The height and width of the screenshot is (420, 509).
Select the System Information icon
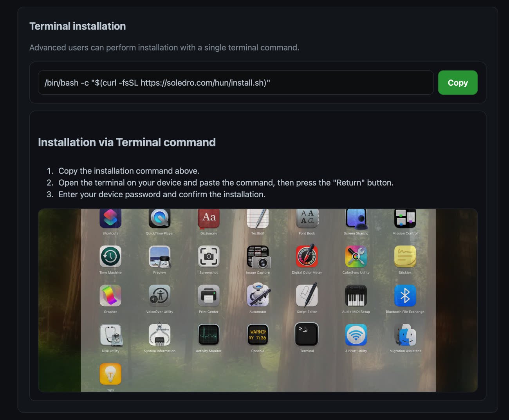click(x=159, y=335)
